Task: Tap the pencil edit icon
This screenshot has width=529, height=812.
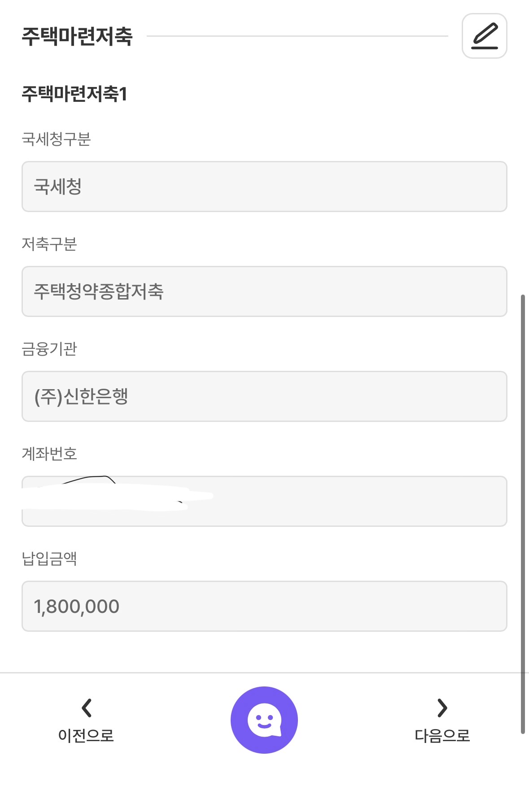Action: pos(484,36)
